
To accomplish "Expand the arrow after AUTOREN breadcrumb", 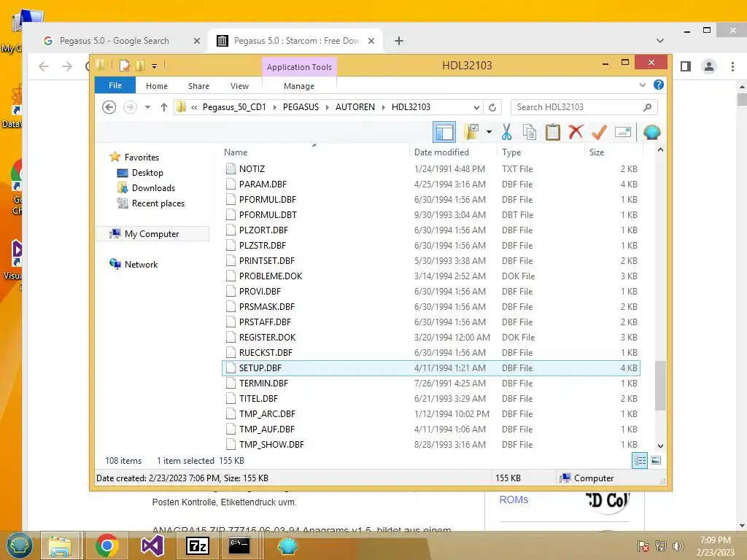I will pyautogui.click(x=384, y=107).
